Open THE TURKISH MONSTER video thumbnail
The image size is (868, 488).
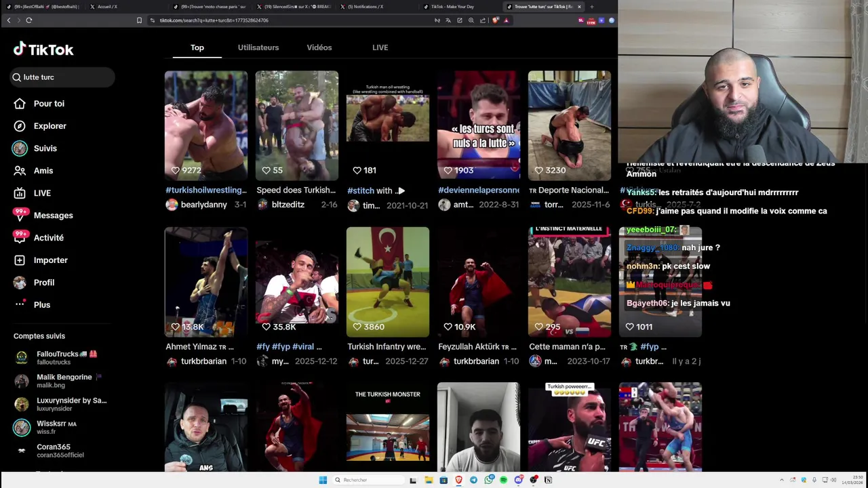coord(388,427)
